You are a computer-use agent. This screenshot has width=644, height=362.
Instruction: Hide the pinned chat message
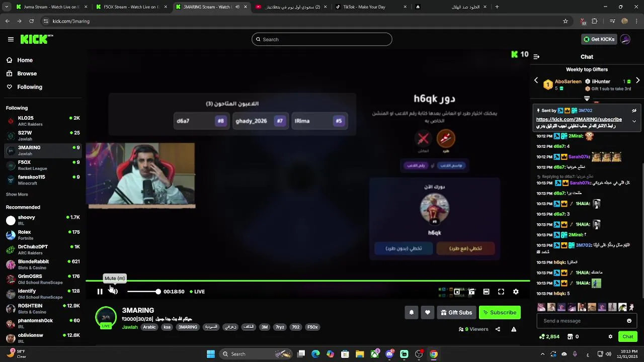click(634, 111)
